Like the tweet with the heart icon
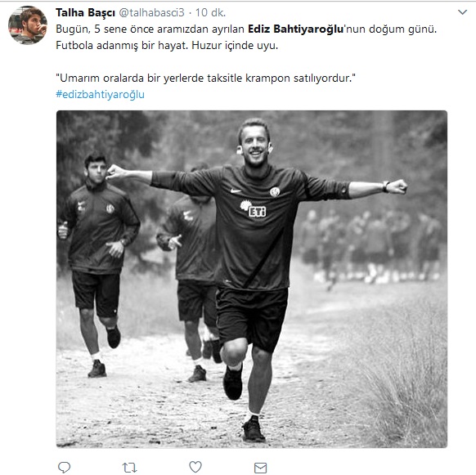Screen dimensions: 476x475 (x=195, y=467)
